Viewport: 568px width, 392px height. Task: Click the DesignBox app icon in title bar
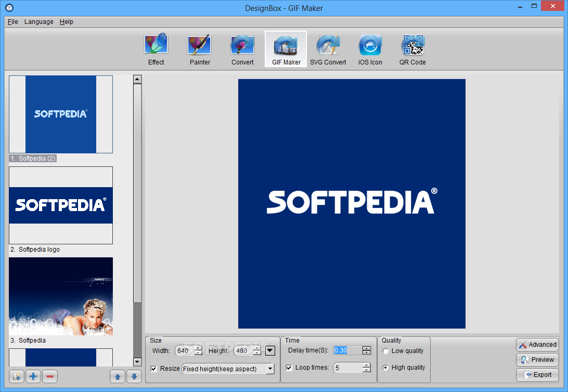9,8
